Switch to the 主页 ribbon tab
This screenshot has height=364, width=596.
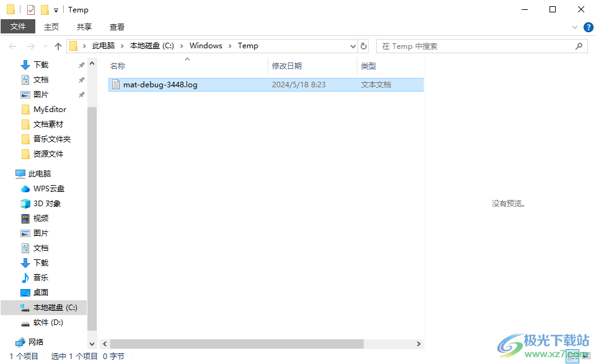[51, 27]
